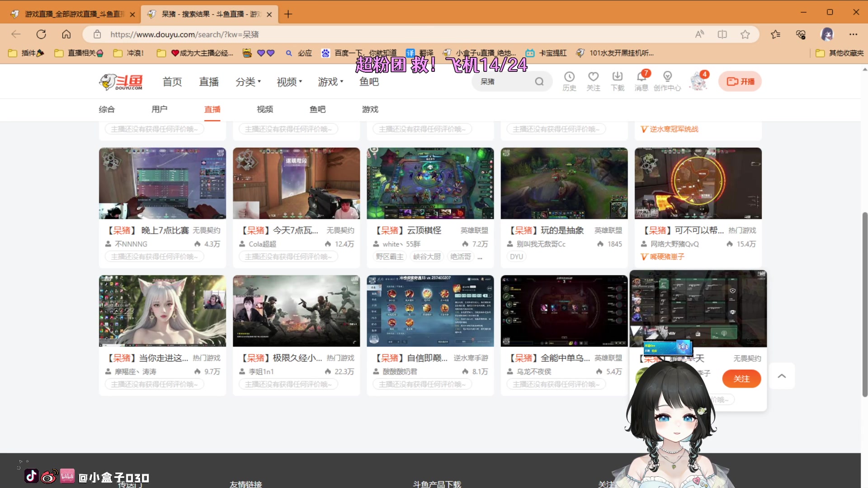
Task: Expand the 视频 dropdown menu
Action: 289,81
